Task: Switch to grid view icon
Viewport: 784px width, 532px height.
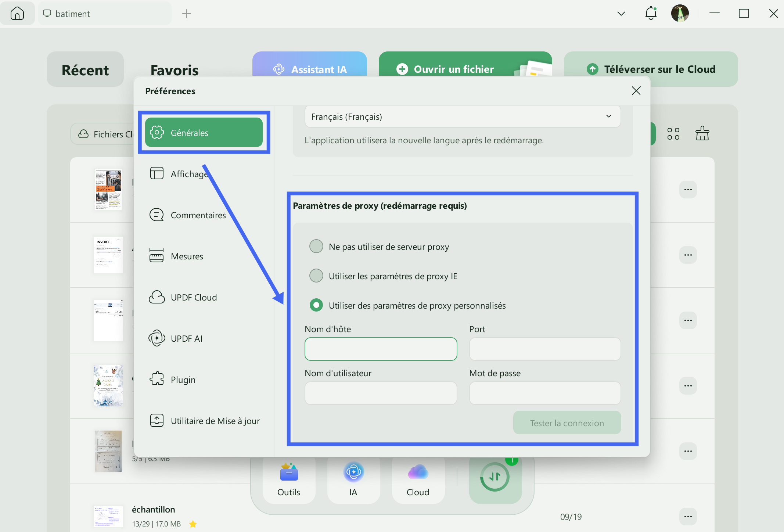Action: coord(673,134)
